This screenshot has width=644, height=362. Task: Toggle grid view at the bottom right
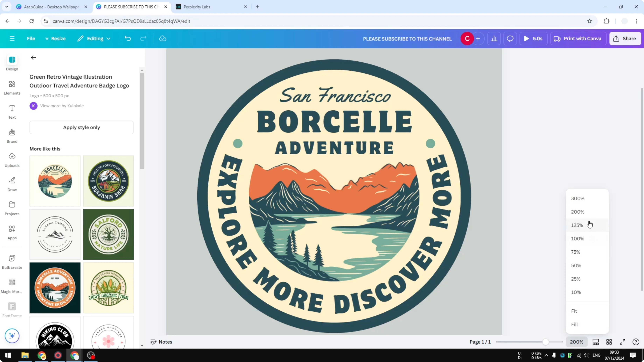[609, 342]
